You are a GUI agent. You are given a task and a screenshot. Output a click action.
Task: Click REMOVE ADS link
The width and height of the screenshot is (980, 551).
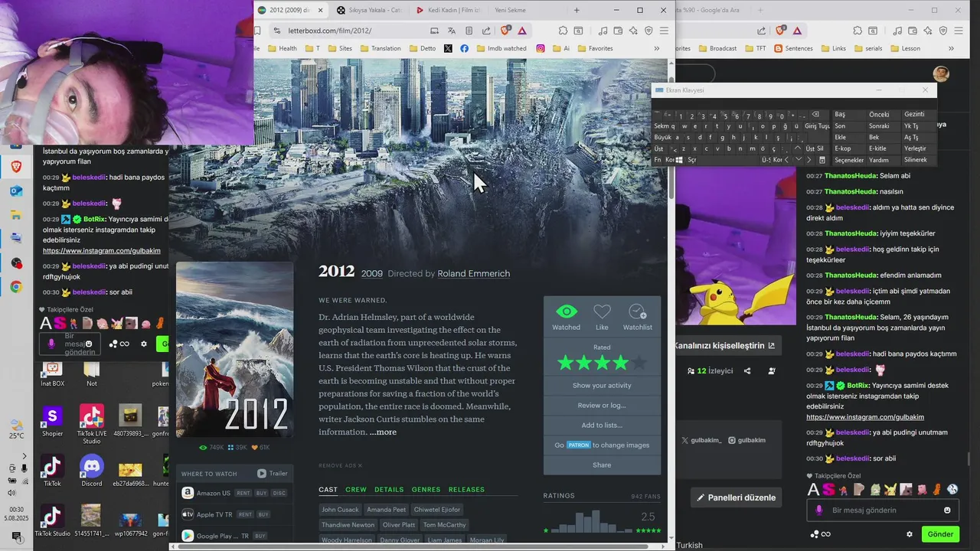(340, 465)
